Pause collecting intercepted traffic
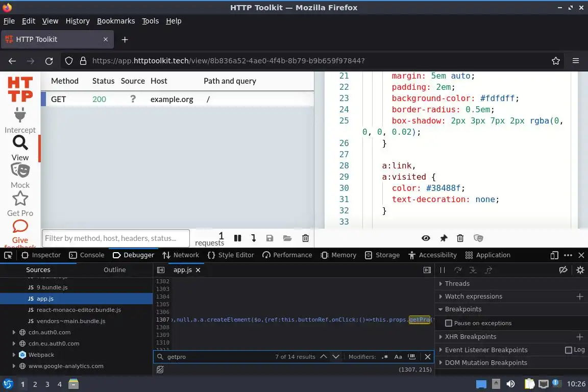588x392 pixels. click(x=237, y=238)
